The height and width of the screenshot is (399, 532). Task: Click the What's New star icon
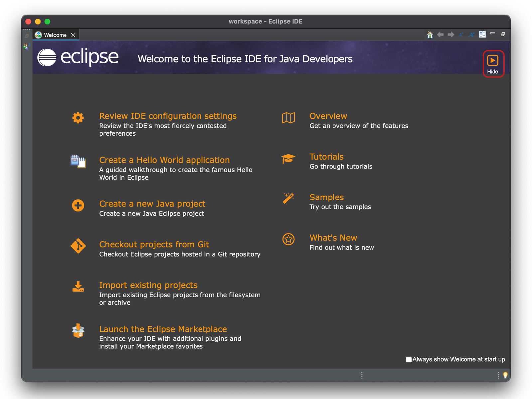288,239
